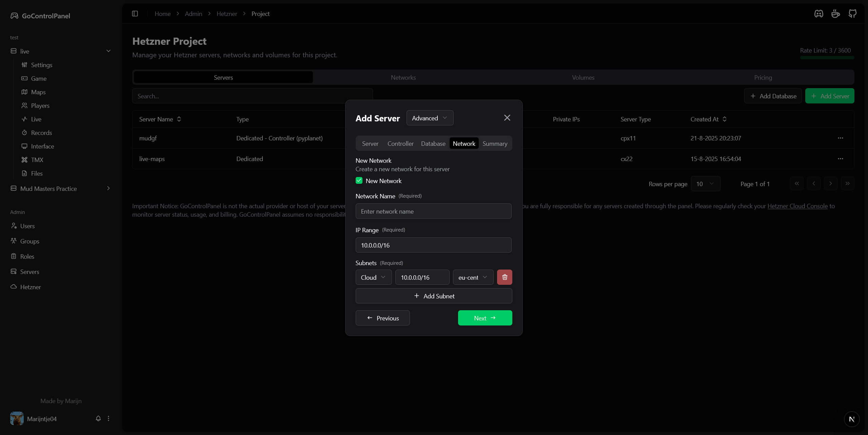Open the notifications bell icon
Screen dimensions: 868x435
pos(98,418)
